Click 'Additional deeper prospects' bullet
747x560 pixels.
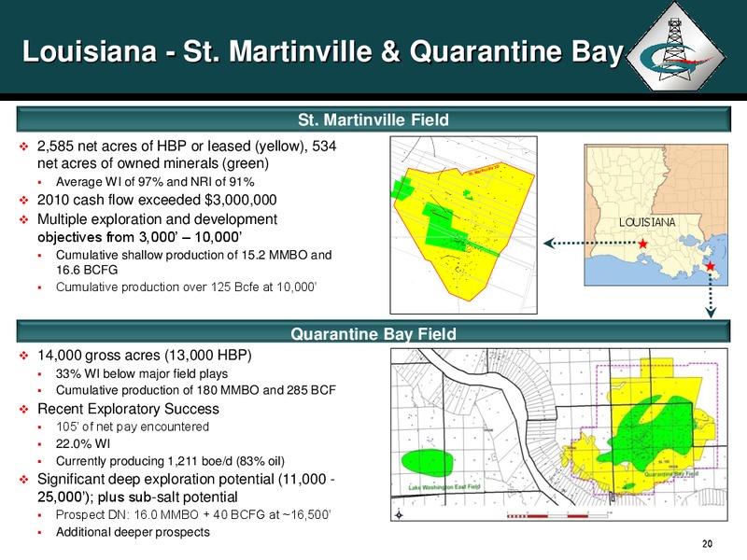click(133, 532)
